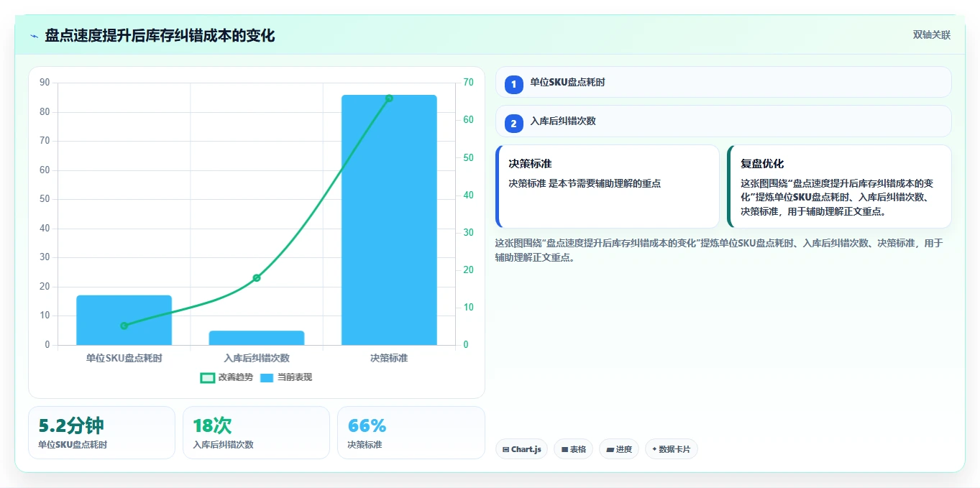Click the x-axis label 单位SKU盘点耗时

[124, 358]
